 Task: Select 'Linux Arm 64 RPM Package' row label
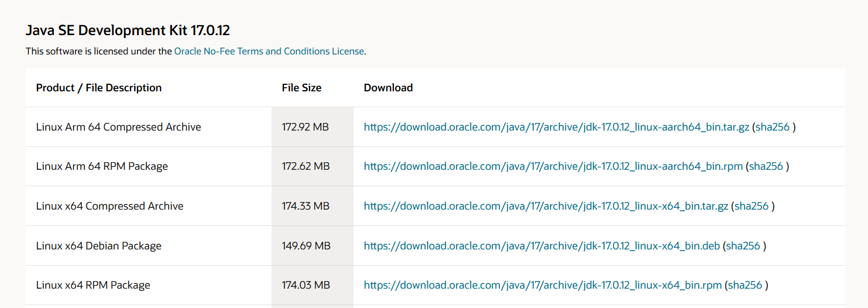click(x=102, y=166)
